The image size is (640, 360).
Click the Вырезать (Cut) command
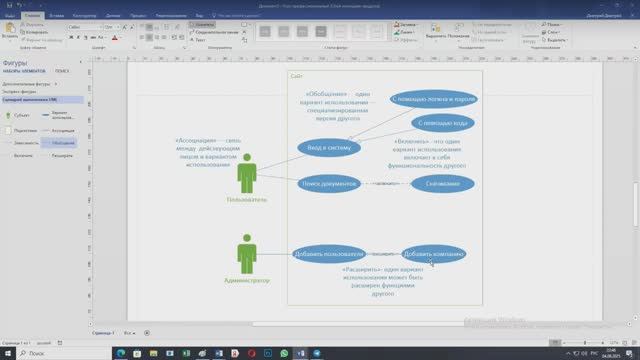coord(32,25)
